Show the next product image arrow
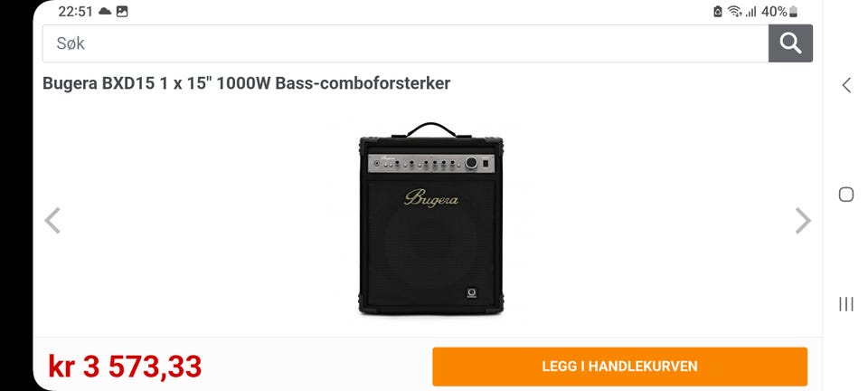This screenshot has height=391, width=868. [x=803, y=221]
